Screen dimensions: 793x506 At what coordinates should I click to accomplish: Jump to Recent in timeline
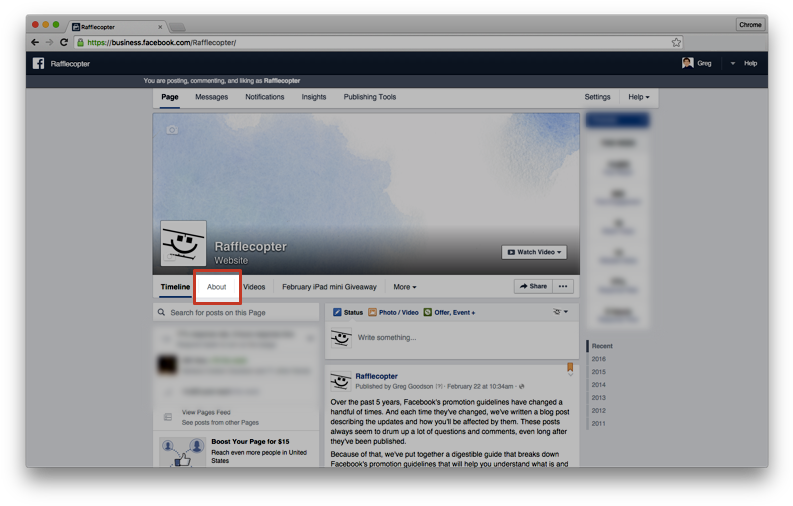click(x=602, y=346)
